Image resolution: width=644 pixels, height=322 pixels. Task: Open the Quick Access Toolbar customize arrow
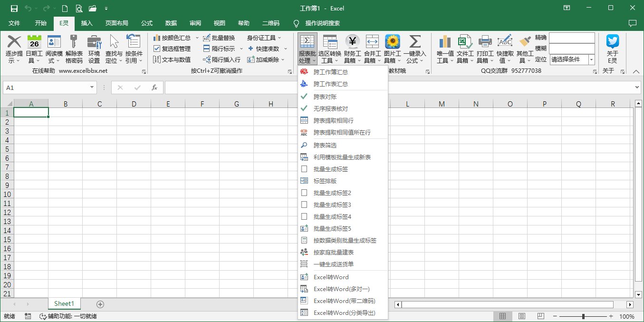(106, 8)
